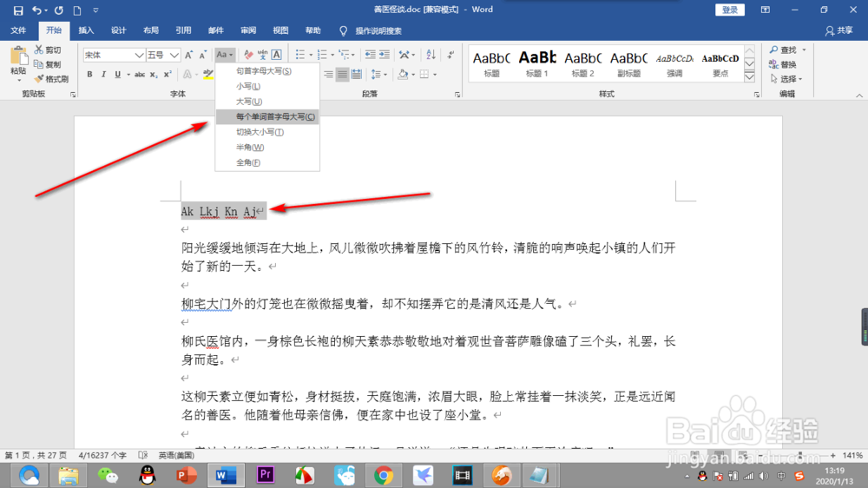
Task: Open QQ penguin app in taskbar
Action: click(147, 475)
